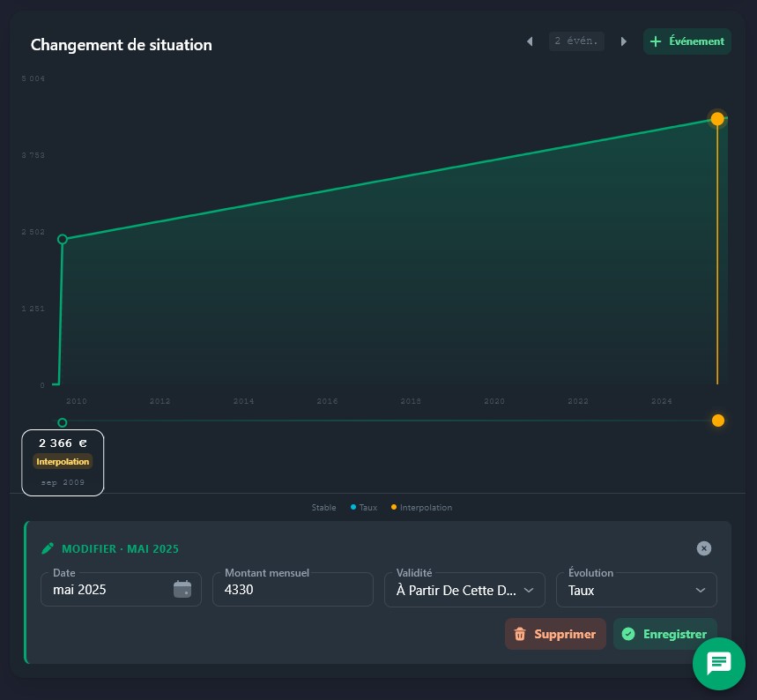The image size is (757, 700).
Task: Open the floating chat bubble
Action: [718, 663]
